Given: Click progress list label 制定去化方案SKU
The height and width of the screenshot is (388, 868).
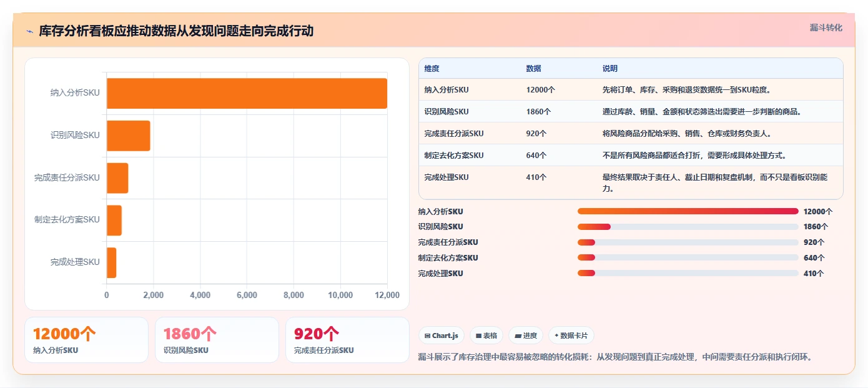Looking at the screenshot, I should 448,258.
